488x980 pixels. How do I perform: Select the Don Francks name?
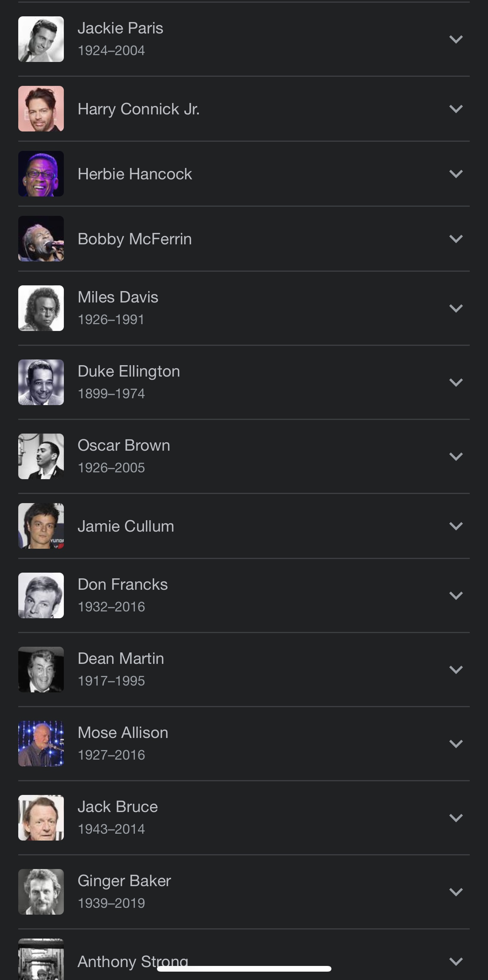coord(122,585)
